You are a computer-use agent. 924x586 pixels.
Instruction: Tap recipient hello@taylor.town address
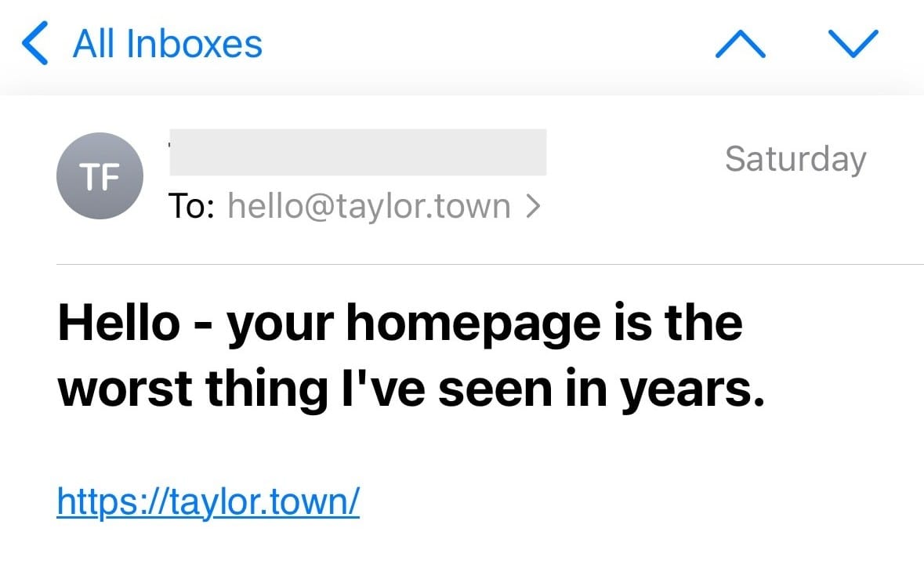(368, 206)
